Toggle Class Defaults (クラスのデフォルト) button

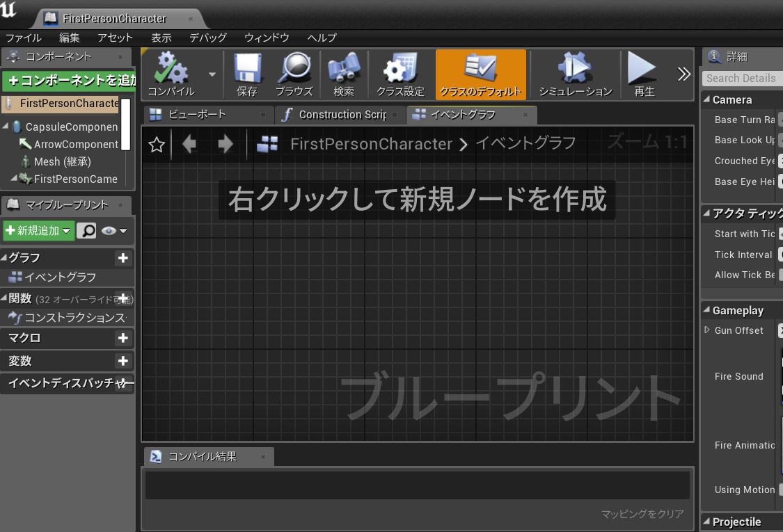(480, 74)
